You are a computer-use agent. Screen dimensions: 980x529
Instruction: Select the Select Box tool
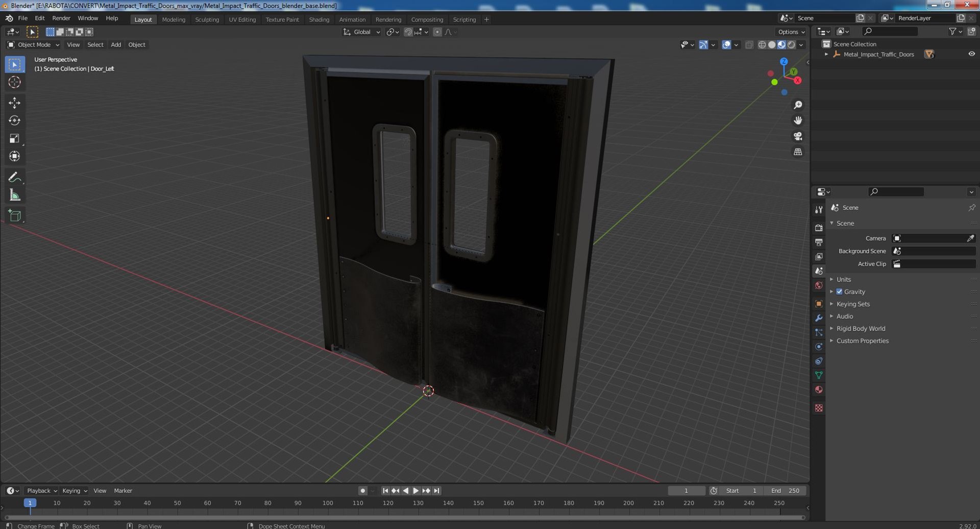click(14, 64)
